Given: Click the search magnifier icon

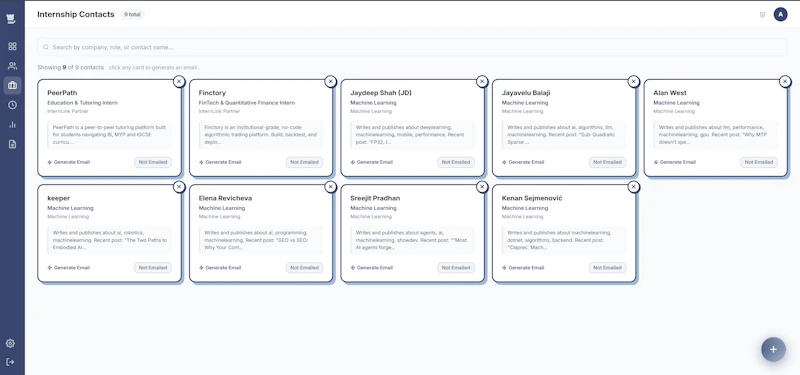Looking at the screenshot, I should tap(46, 47).
